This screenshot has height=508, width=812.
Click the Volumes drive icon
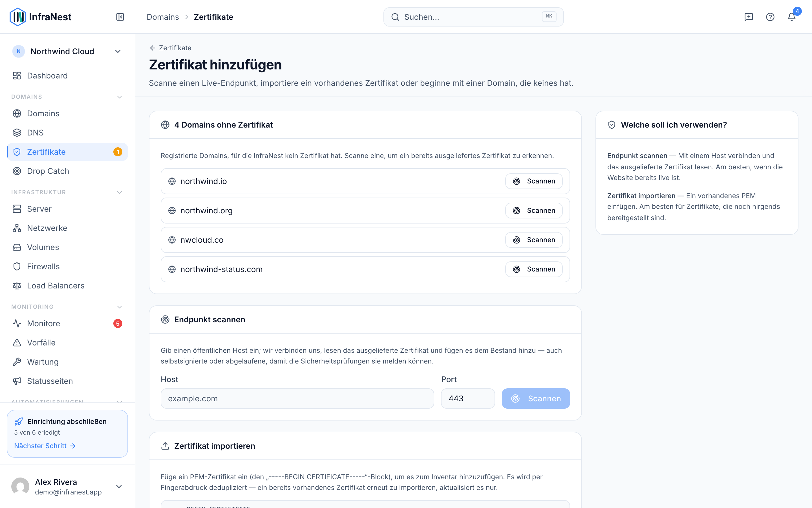(17, 247)
